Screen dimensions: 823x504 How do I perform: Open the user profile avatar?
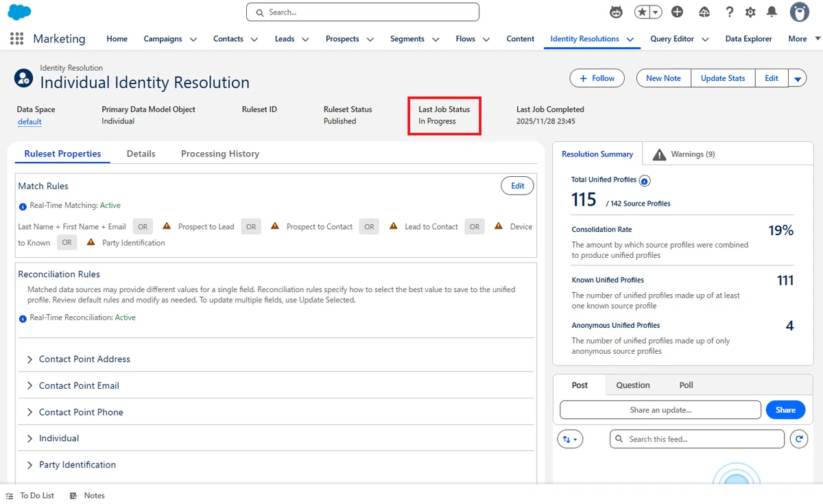tap(800, 12)
